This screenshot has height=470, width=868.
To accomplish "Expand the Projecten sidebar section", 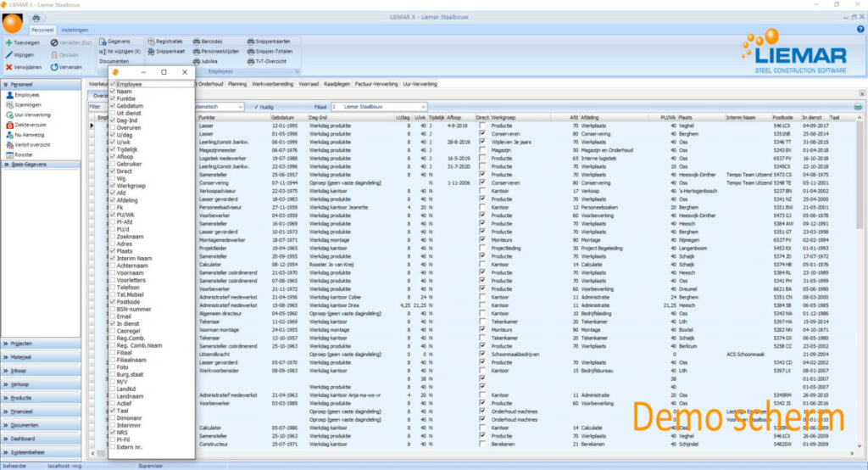I will click(41, 344).
